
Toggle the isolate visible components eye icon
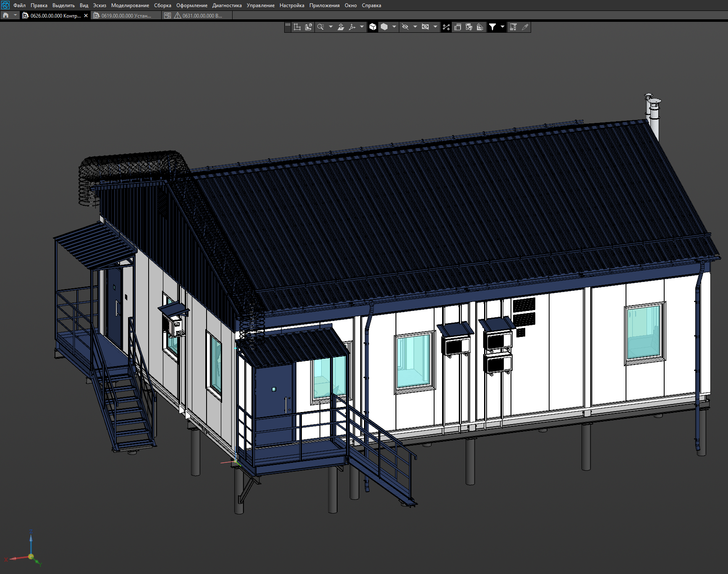pos(425,27)
